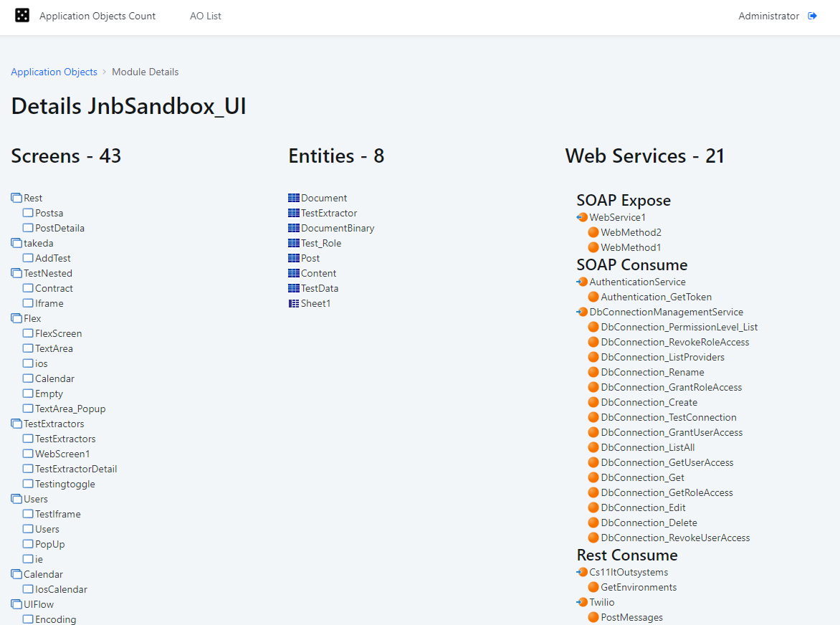Click the SOAP expose icon next to WebService1

(582, 216)
